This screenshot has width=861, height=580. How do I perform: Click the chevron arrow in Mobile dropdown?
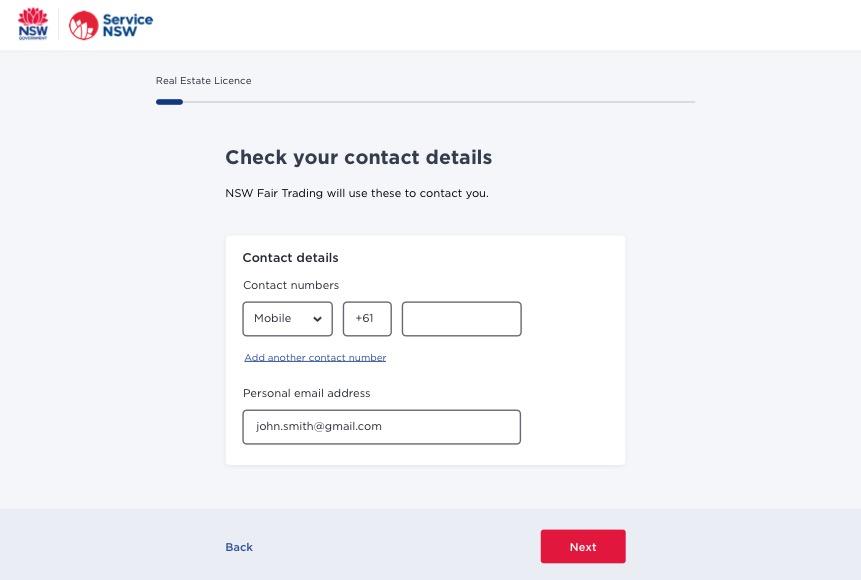[x=317, y=319]
